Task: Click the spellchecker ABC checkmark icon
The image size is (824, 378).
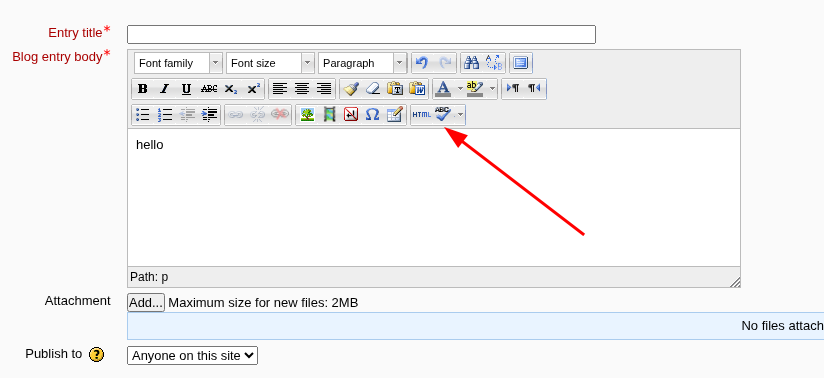Action: coord(443,115)
